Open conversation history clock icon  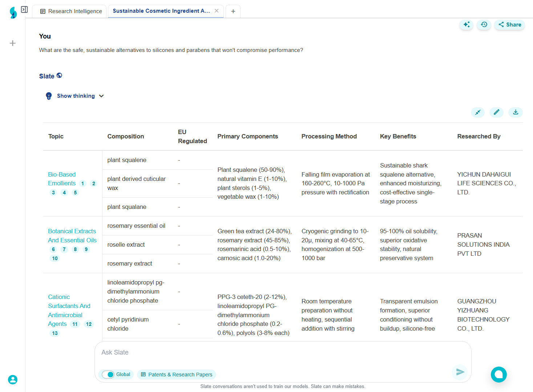[484, 25]
